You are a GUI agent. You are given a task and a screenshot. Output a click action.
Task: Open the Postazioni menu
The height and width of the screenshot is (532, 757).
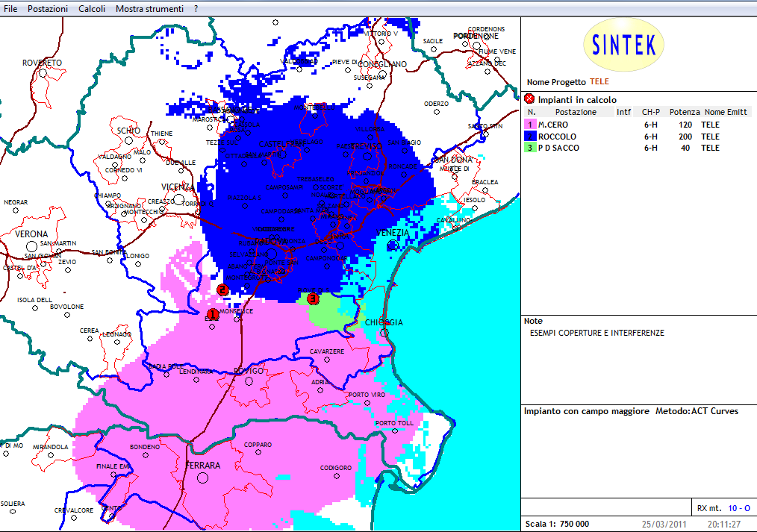tap(48, 8)
